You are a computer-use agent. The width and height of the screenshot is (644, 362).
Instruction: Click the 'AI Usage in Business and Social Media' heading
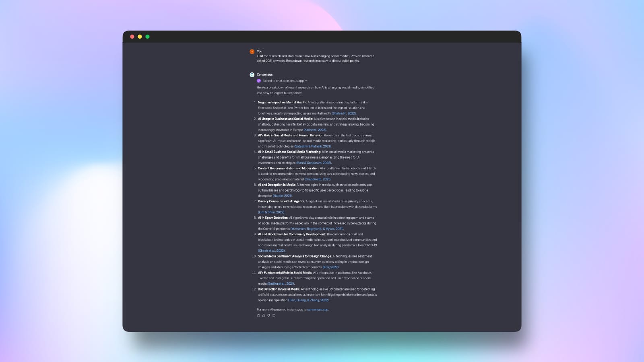point(285,119)
